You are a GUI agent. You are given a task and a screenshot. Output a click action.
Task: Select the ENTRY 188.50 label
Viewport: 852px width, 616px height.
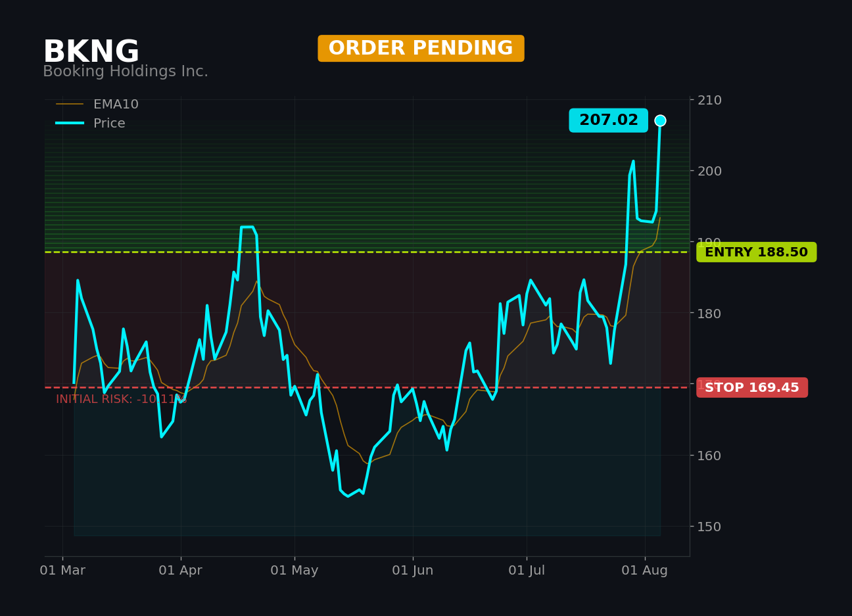tap(756, 252)
